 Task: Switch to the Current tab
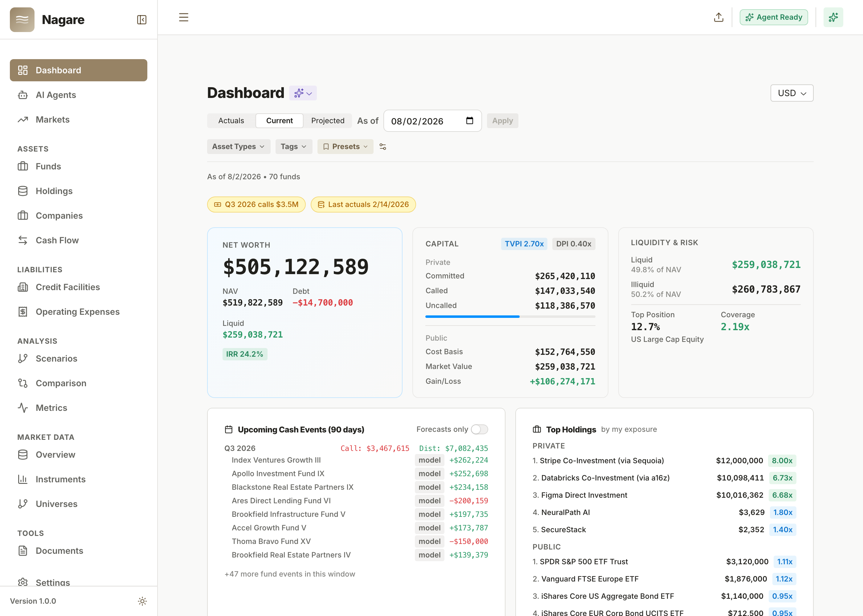coord(279,121)
